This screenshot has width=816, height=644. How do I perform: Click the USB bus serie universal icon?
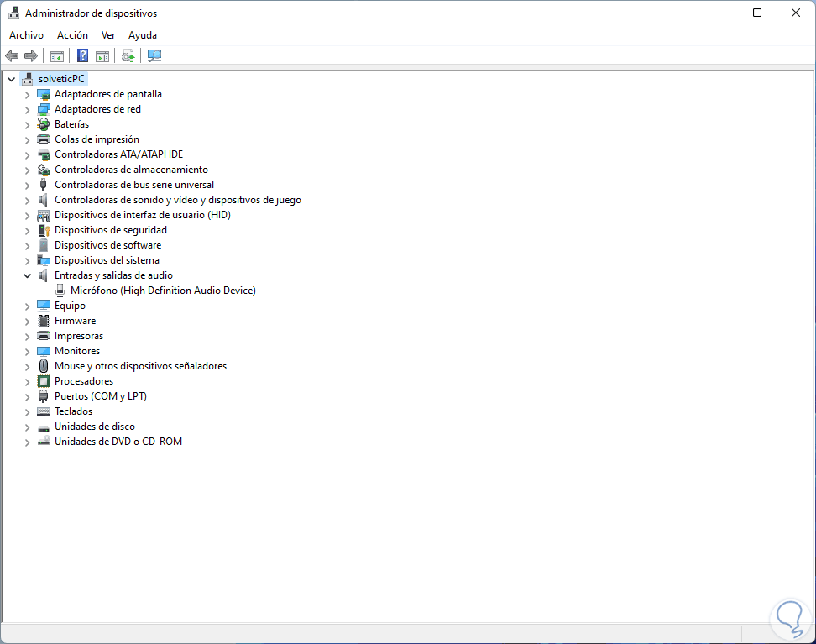click(x=44, y=185)
